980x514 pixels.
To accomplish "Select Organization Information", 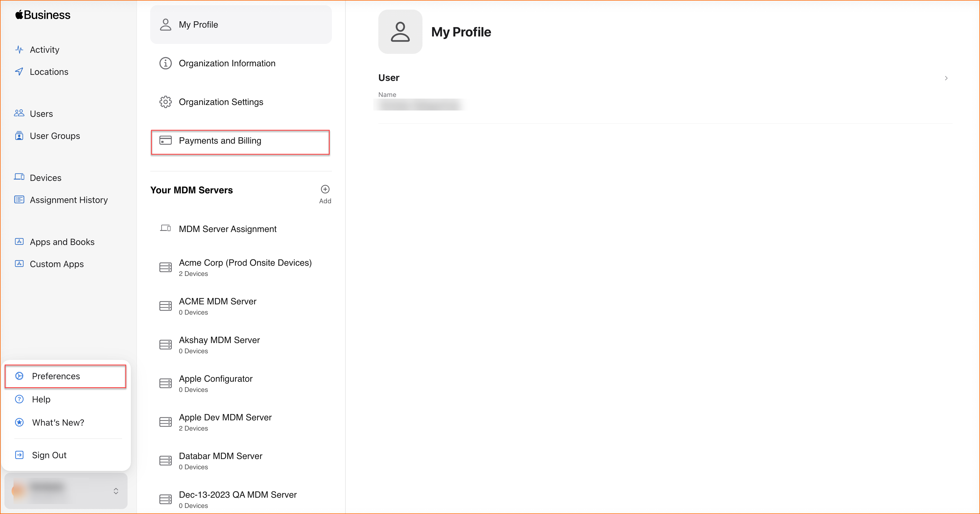I will pos(241,63).
